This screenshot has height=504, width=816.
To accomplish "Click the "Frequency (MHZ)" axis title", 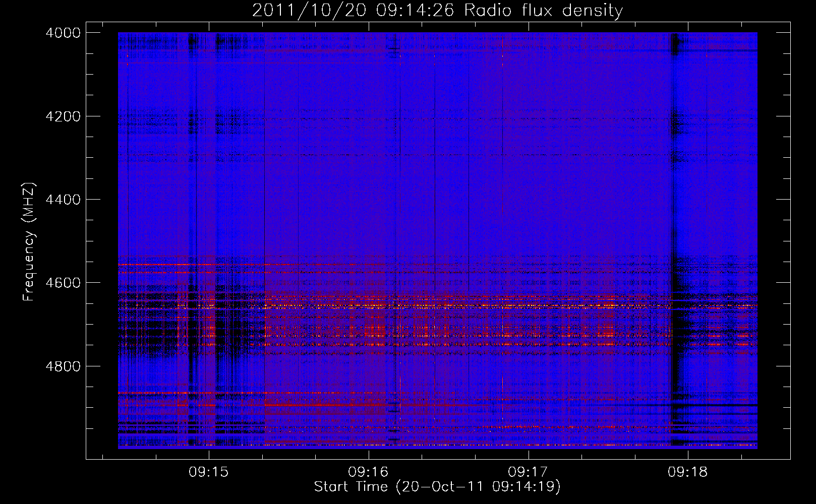I will 29,242.
